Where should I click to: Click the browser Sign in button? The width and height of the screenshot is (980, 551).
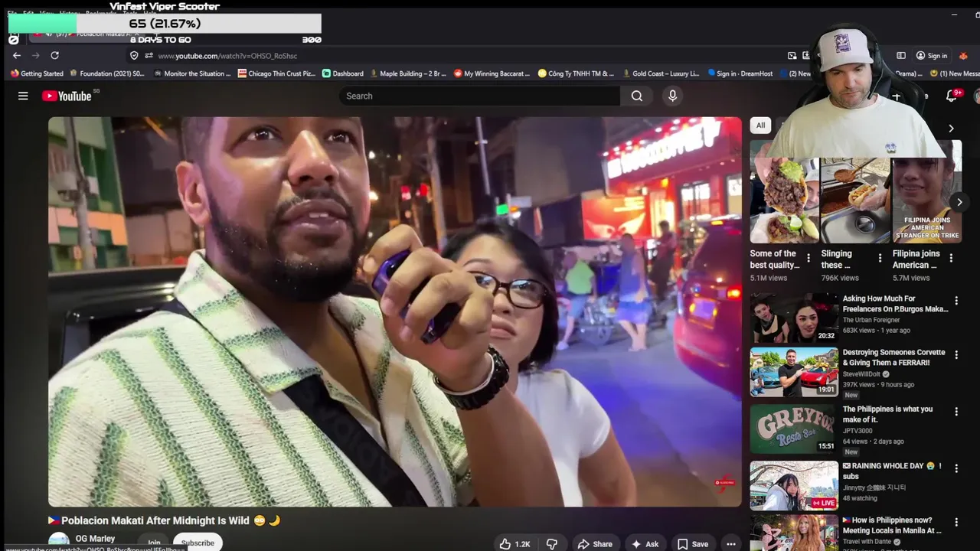932,56
